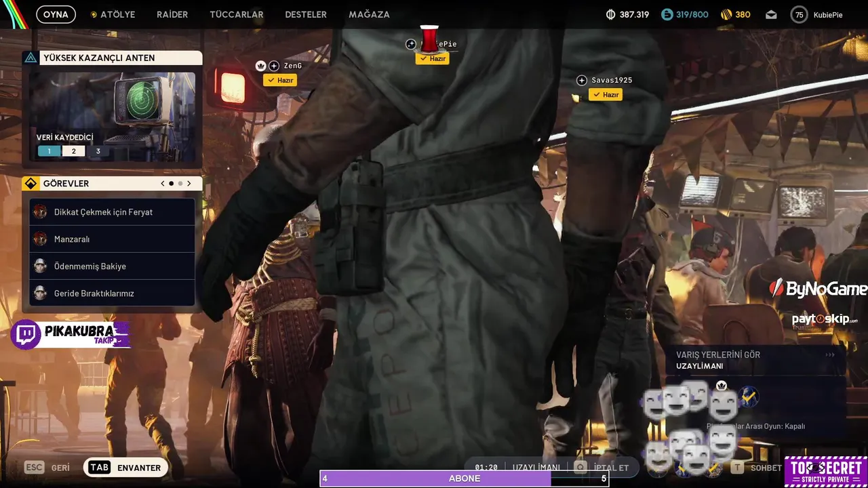Click the level 75 circle badge
868x488 pixels.
pos(799,14)
